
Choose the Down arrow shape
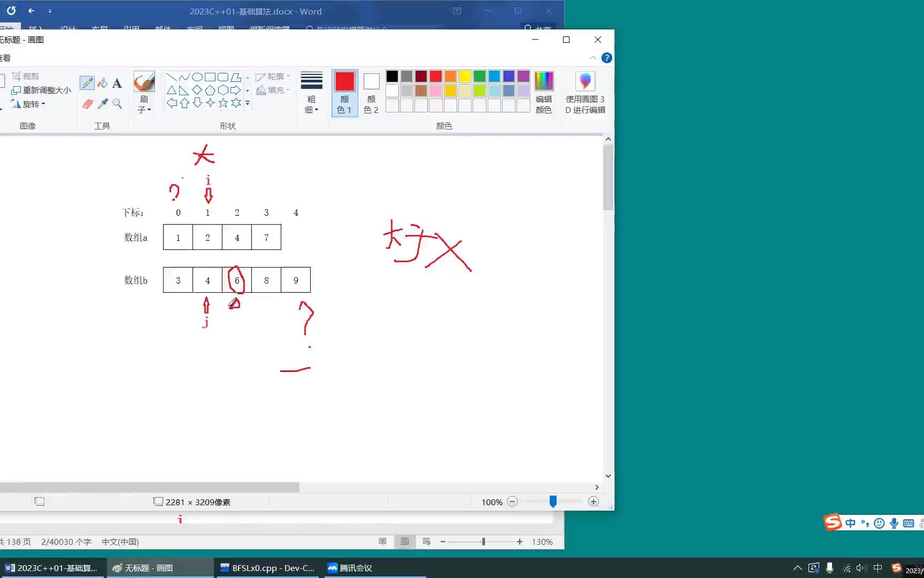[197, 103]
